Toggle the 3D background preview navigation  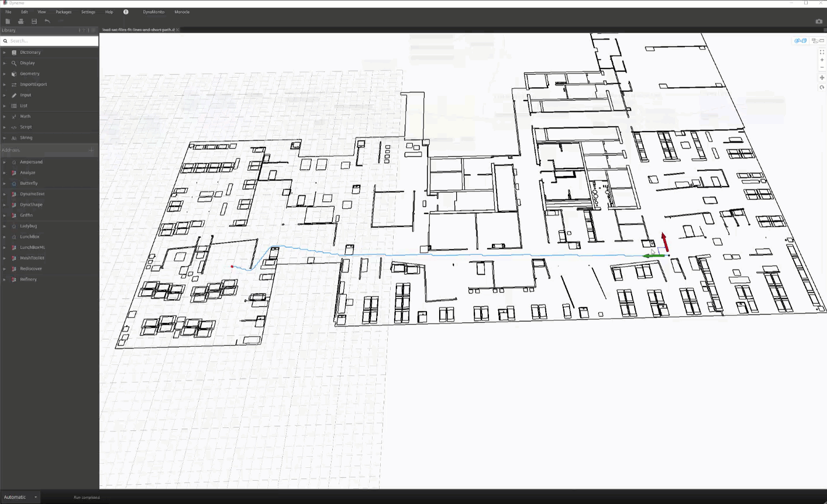tap(800, 41)
